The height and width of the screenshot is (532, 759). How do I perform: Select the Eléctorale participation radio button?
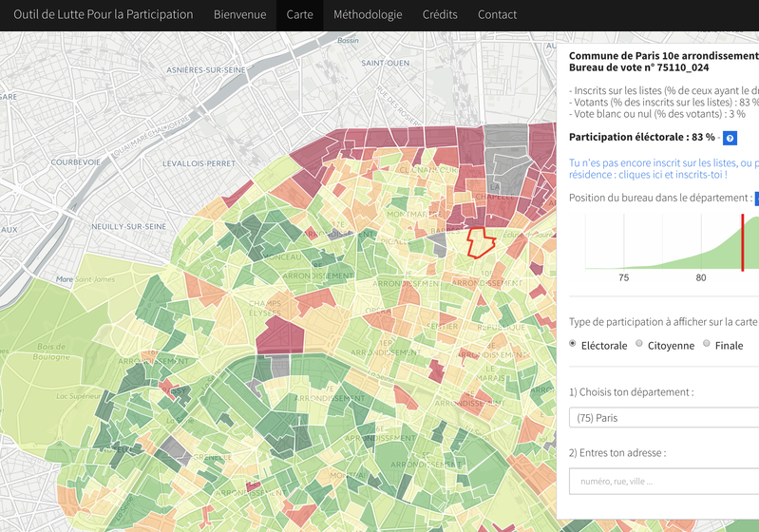[573, 344]
